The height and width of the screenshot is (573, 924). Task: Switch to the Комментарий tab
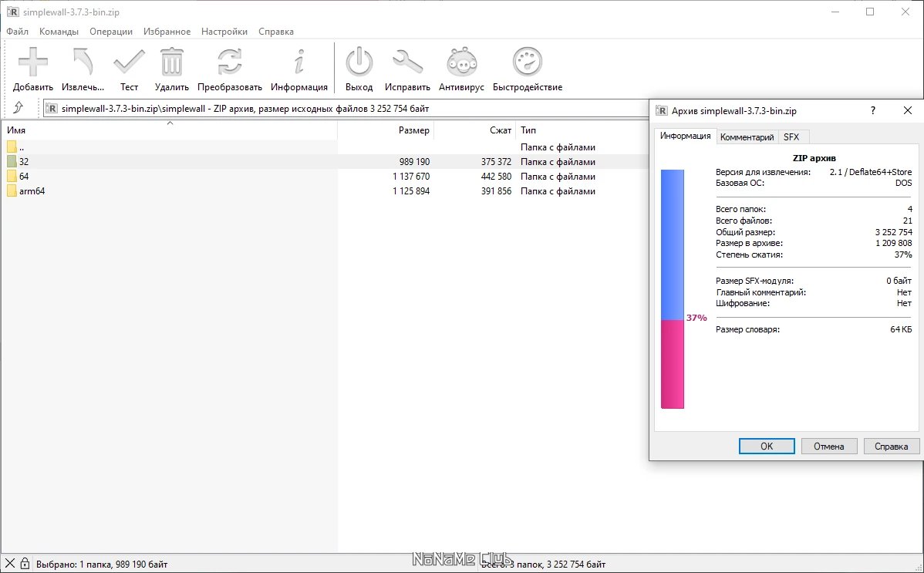[x=747, y=137]
